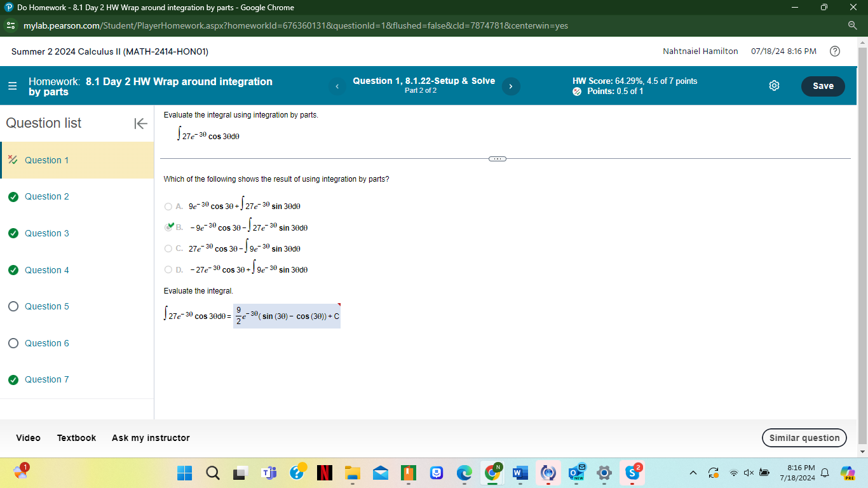The width and height of the screenshot is (868, 488).
Task: Open Question 3 in the list
Action: [x=77, y=233]
